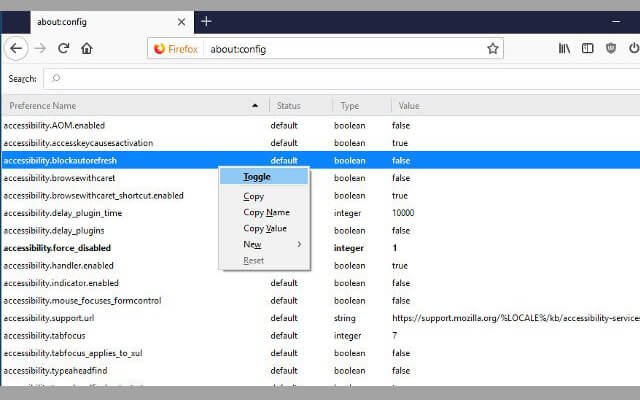Image resolution: width=640 pixels, height=400 pixels.
Task: Minimize the Firefox window
Action: click(x=616, y=21)
